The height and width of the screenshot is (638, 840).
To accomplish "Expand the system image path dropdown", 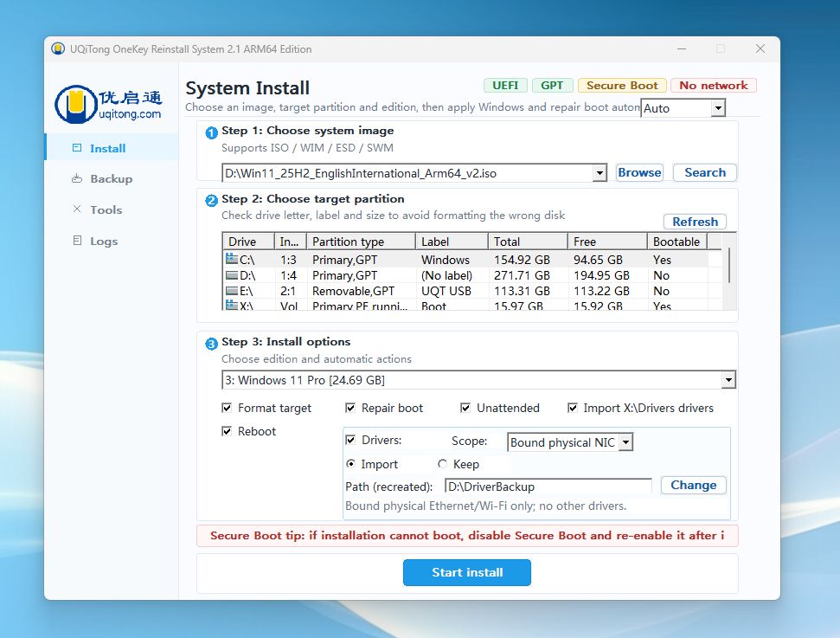I will point(600,173).
